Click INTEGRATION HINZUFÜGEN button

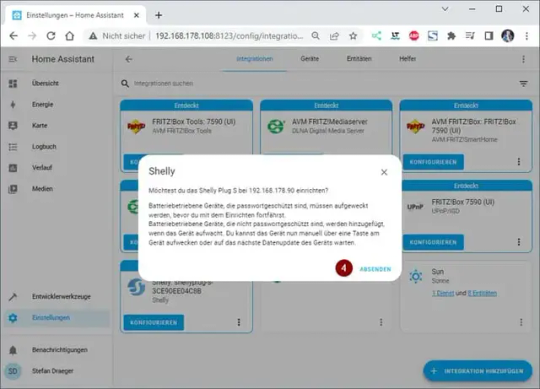tap(478, 371)
